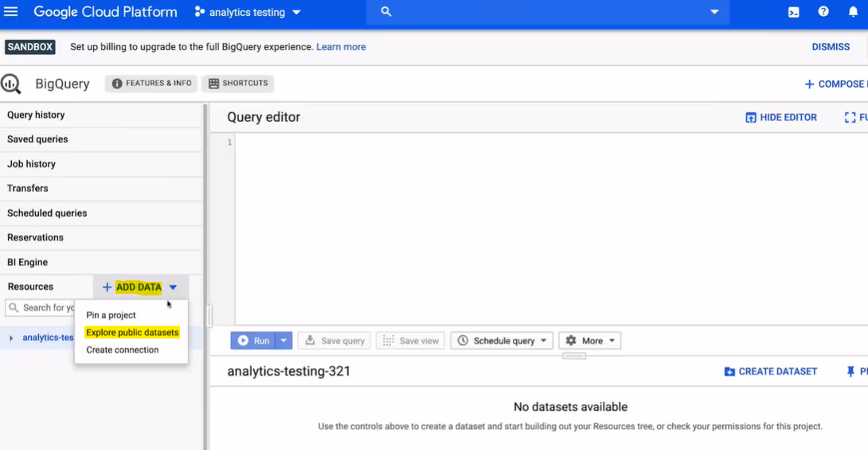This screenshot has height=450, width=868.
Task: Click inside the query editor text area
Action: [x=551, y=229]
